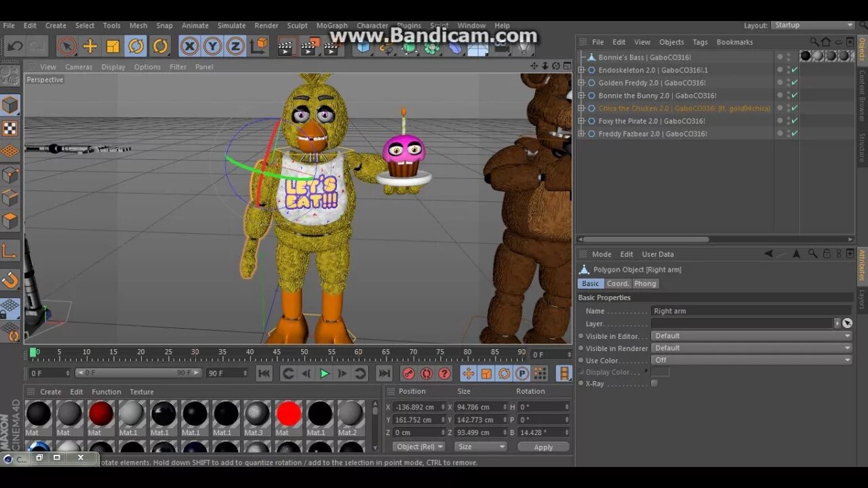Activate the highlighted Rotate tool
Viewport: 868px width, 488px height.
tap(136, 46)
